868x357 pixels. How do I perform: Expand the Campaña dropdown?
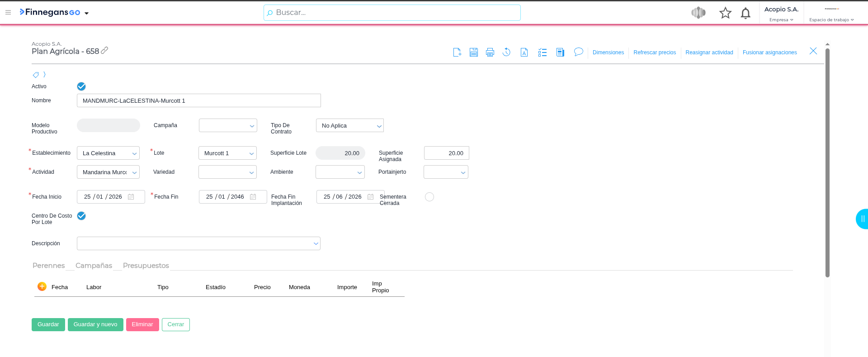(228, 126)
